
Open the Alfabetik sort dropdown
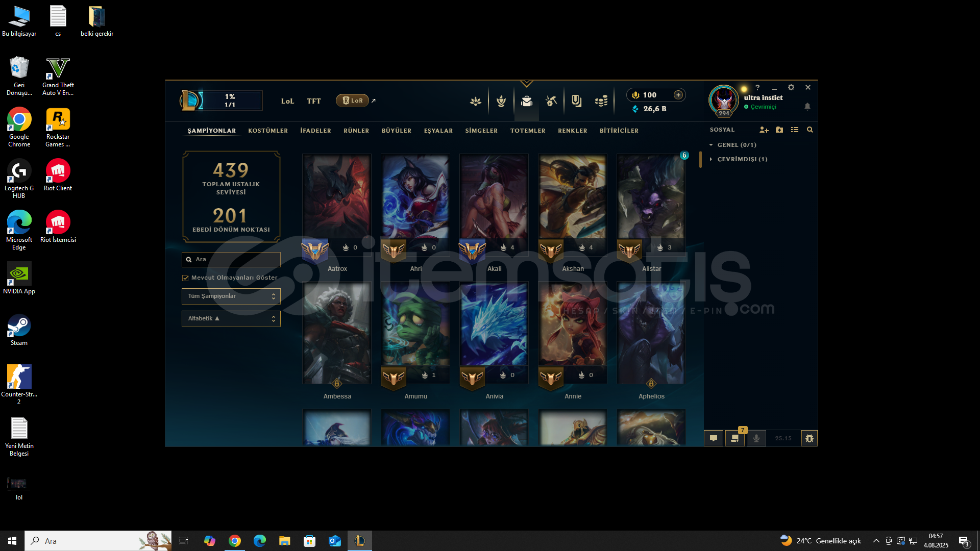tap(231, 319)
